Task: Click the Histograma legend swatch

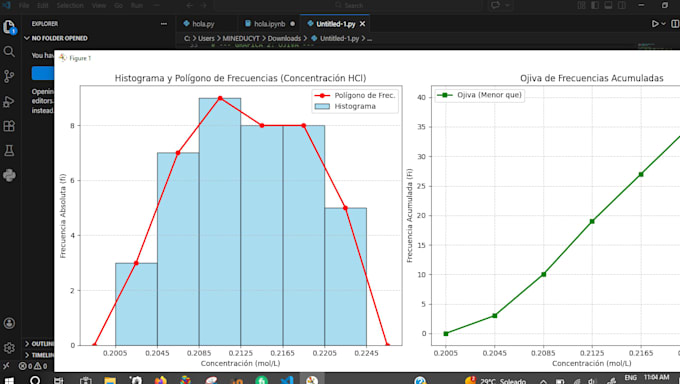Action: (x=322, y=106)
